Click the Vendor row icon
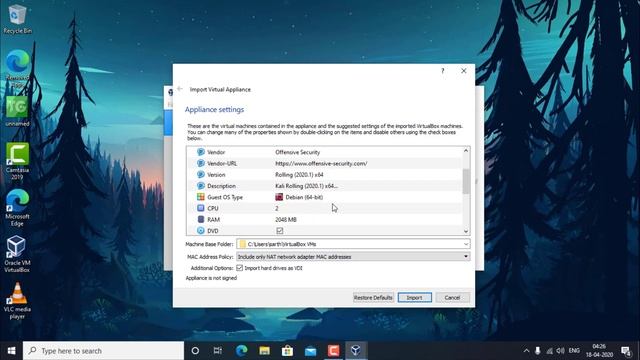Viewport: 640px width, 360px height. [200, 152]
